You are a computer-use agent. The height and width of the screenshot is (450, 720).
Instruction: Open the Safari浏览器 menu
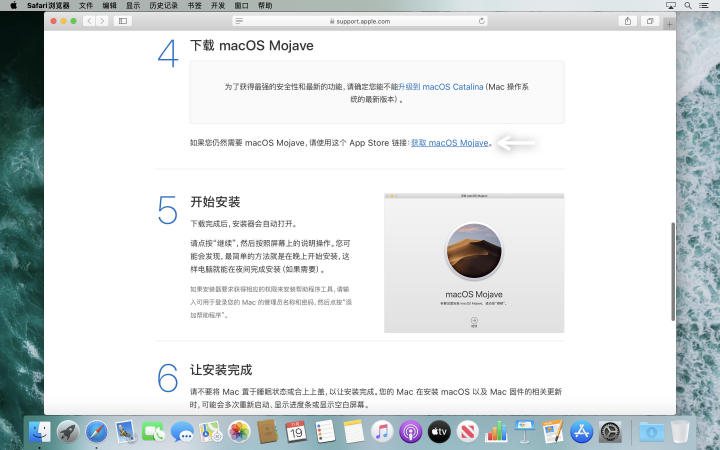pos(48,6)
